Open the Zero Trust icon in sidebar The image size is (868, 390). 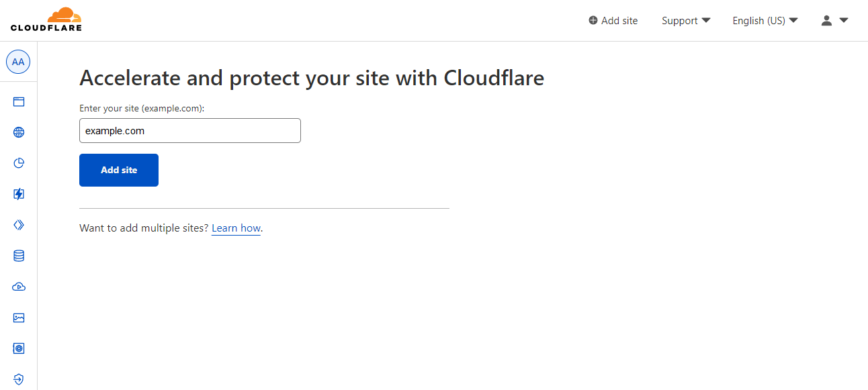18,348
